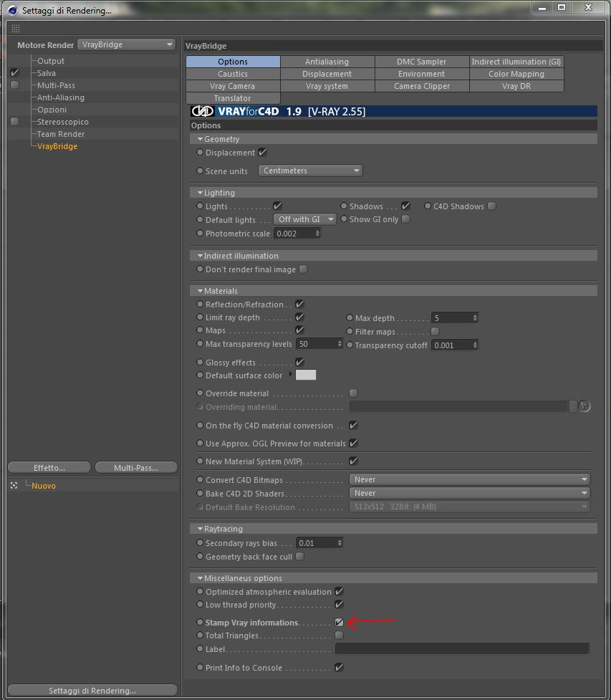Uncheck the Lights checkbox
The width and height of the screenshot is (611, 700).
pyautogui.click(x=277, y=206)
